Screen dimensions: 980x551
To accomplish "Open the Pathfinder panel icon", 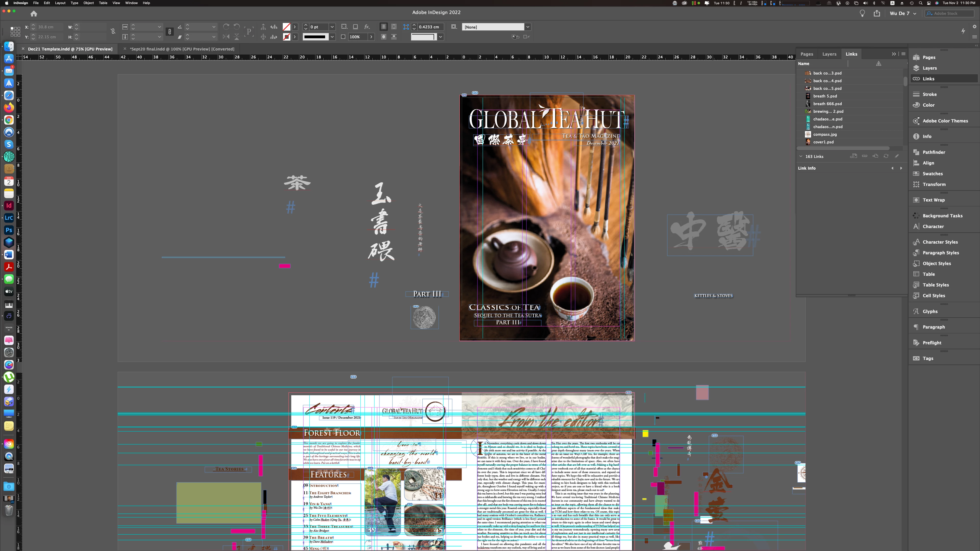I will [916, 152].
